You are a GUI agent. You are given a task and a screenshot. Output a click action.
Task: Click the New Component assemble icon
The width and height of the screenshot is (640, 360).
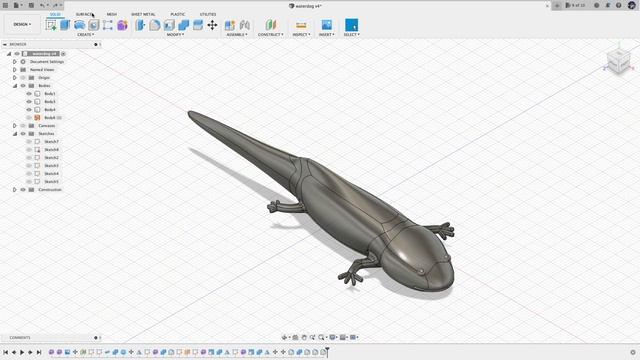click(x=230, y=25)
